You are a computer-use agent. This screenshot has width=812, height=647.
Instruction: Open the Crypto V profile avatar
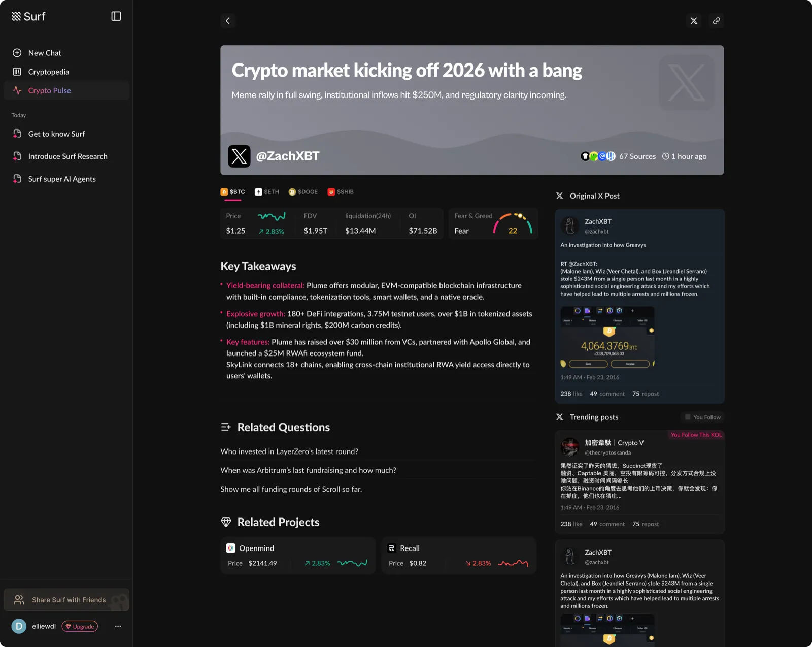tap(570, 447)
